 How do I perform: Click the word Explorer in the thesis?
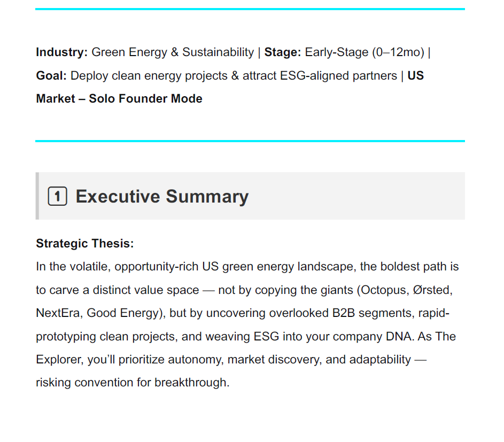click(58, 359)
